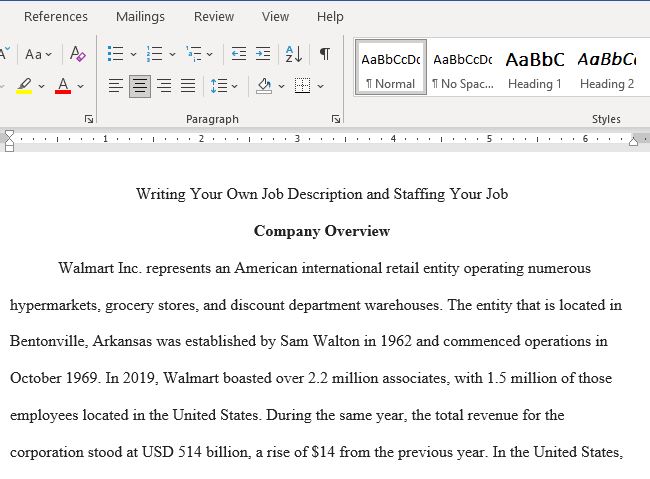650x479 pixels.
Task: Open text highlight color dropdown
Action: coord(41,86)
